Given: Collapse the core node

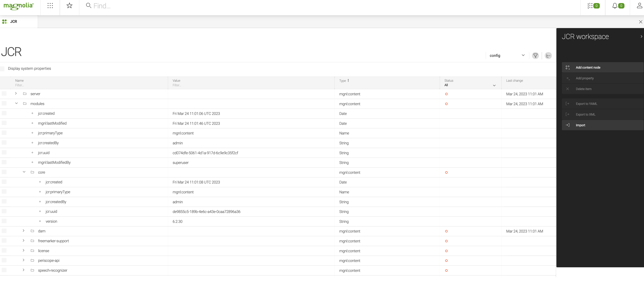Looking at the screenshot, I should [24, 172].
